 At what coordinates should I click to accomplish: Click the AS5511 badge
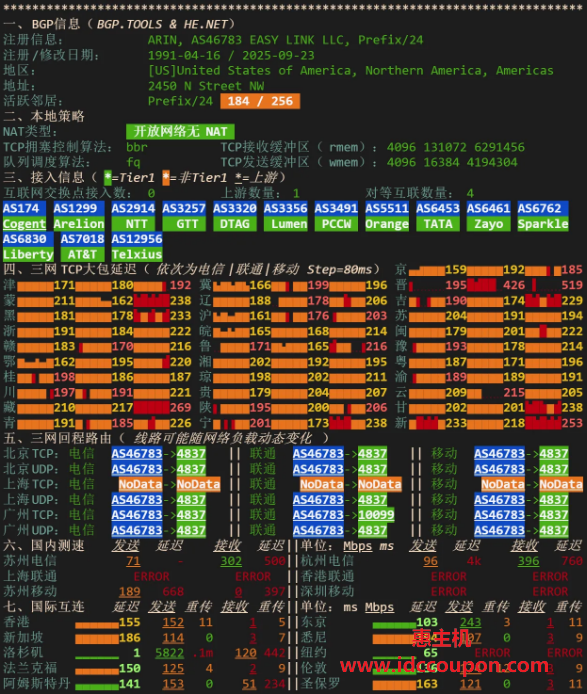387,208
